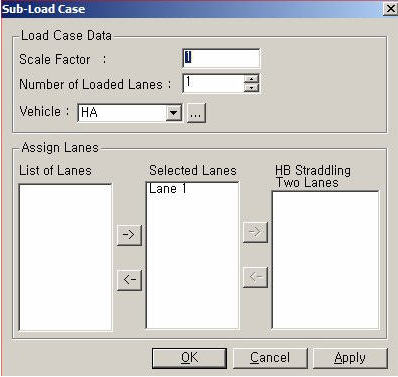Screen dimensions: 398x377
Task: Open the Vehicle dropdown arrow
Action: pyautogui.click(x=174, y=113)
